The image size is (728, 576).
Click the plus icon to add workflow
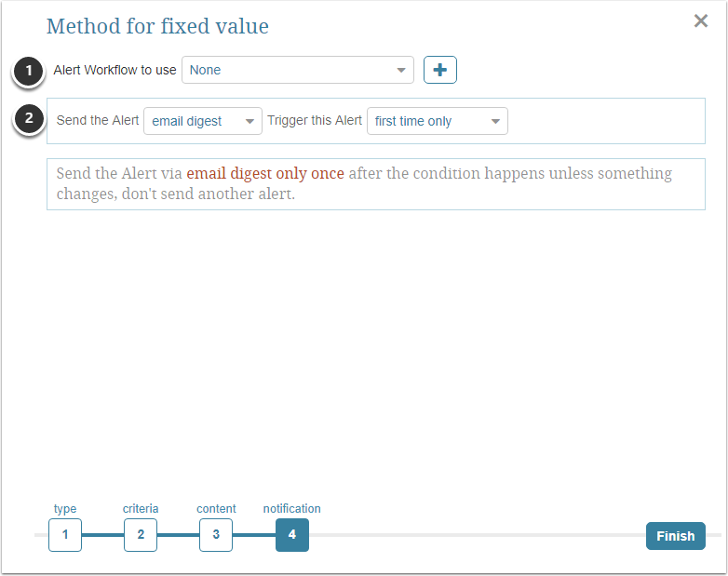(439, 70)
